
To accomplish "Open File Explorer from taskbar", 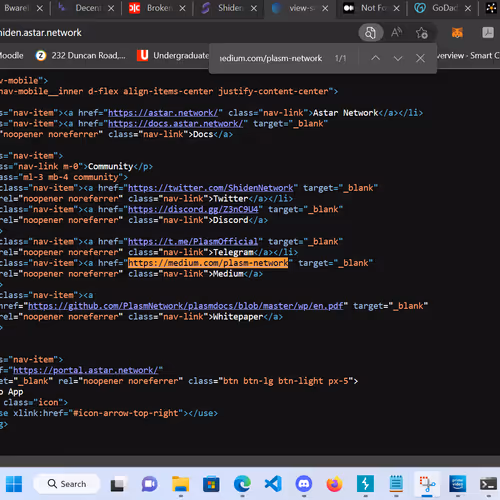I will click(x=181, y=484).
